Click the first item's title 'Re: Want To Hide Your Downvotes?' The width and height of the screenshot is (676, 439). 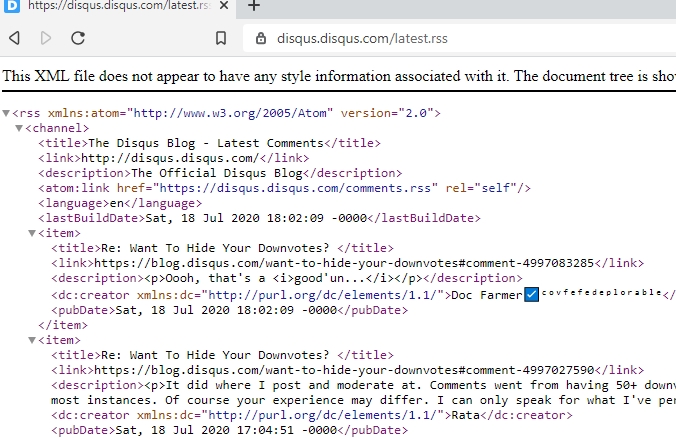coord(215,248)
